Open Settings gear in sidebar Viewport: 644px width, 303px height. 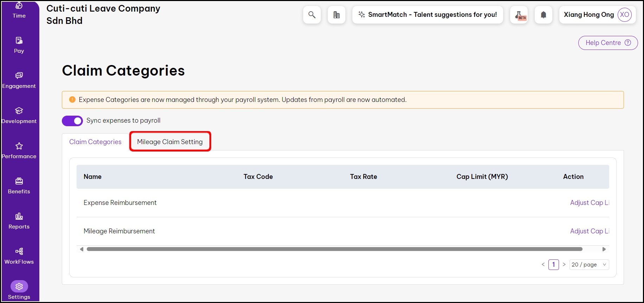pyautogui.click(x=19, y=286)
